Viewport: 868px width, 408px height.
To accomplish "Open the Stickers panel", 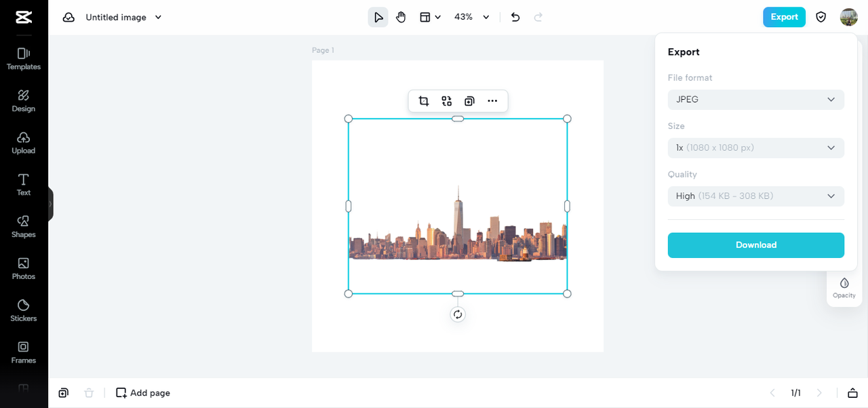I will pyautogui.click(x=24, y=310).
